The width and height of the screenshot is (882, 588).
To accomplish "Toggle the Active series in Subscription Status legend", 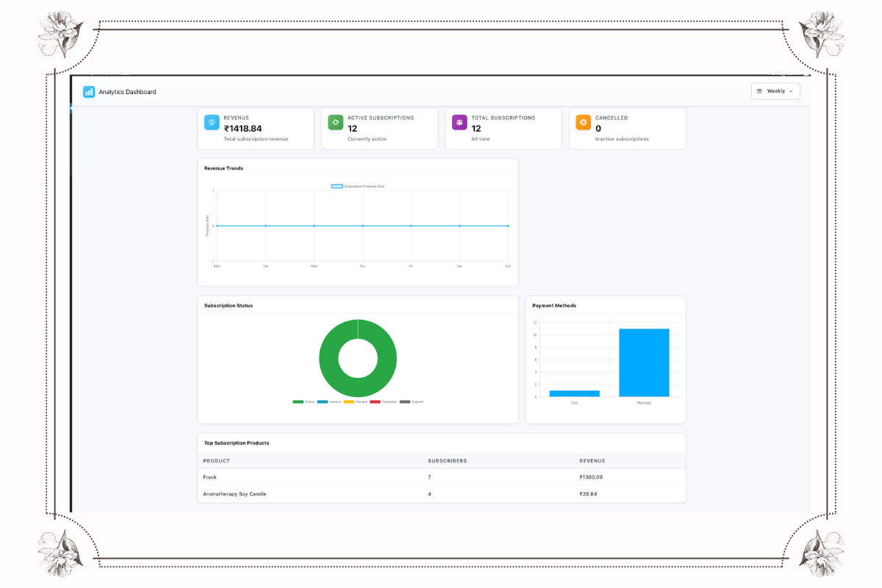I will pos(310,401).
